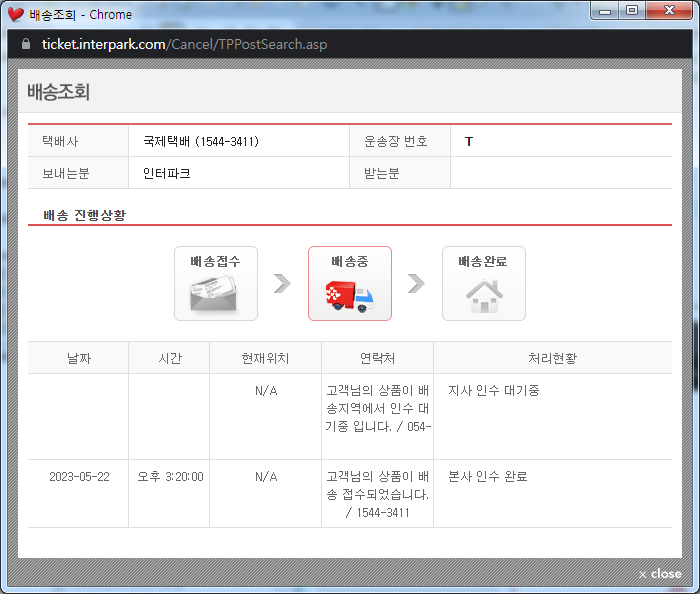Click the tracking number value starting with T
The image size is (700, 594).
click(469, 141)
